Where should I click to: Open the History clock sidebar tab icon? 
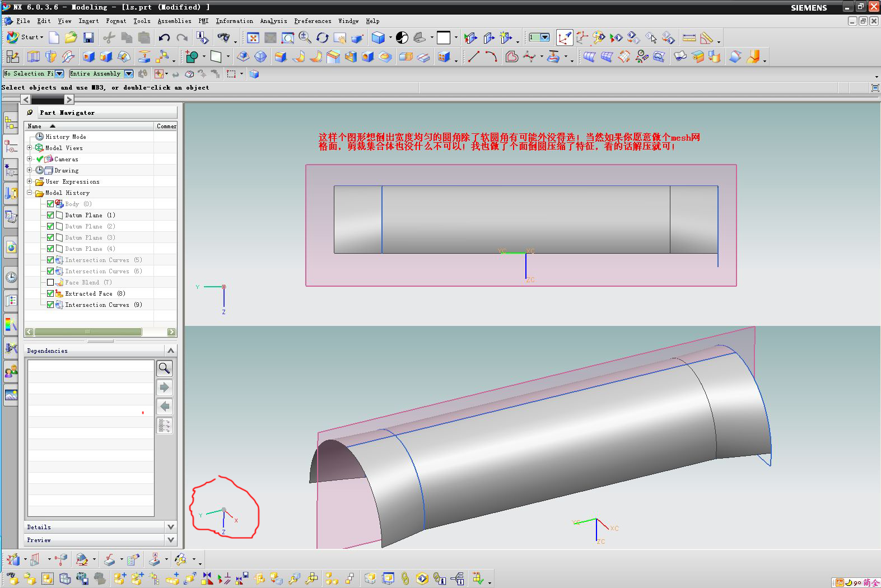11,277
